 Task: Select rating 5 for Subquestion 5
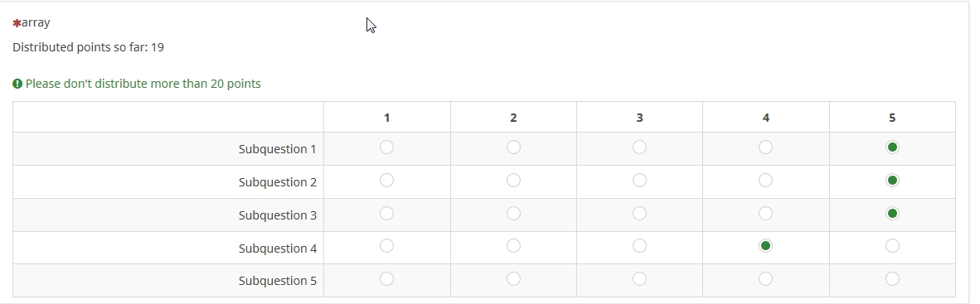[892, 279]
